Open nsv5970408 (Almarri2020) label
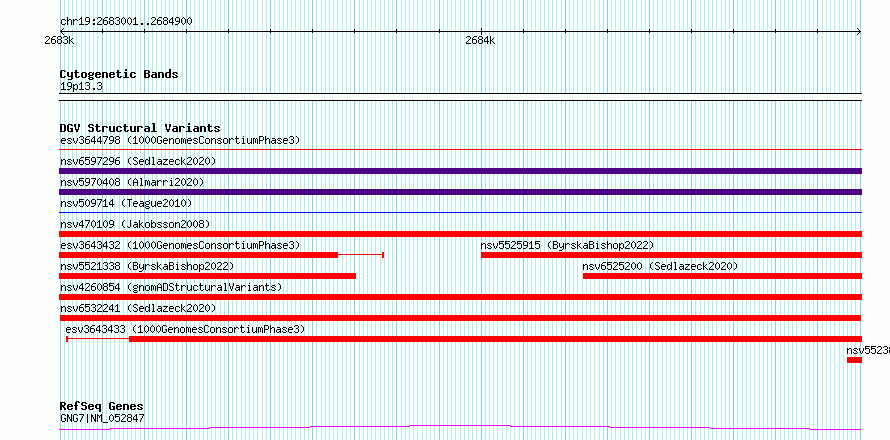 point(132,182)
